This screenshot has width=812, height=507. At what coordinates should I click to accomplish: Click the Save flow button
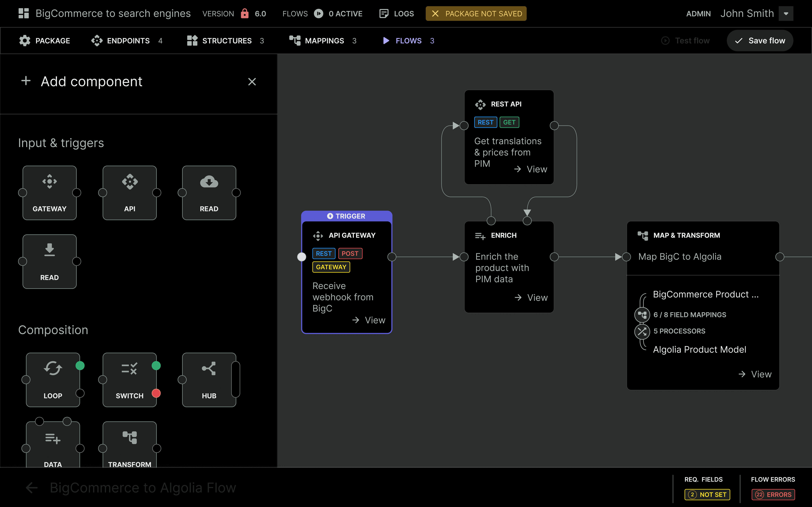coord(760,41)
